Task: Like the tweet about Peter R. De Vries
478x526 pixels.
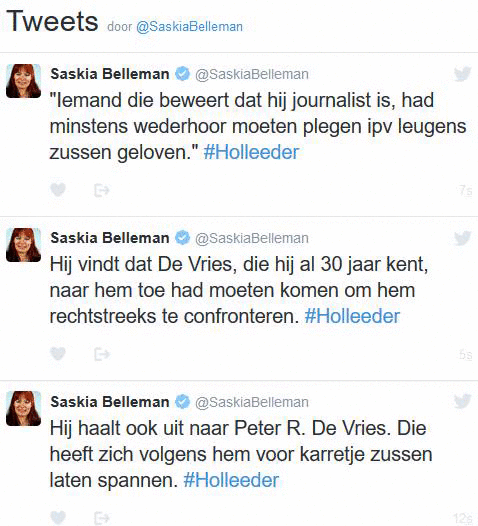Action: coord(58,518)
